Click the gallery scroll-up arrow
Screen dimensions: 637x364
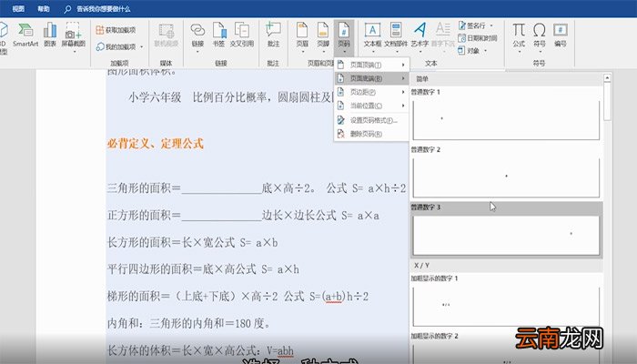coord(607,77)
